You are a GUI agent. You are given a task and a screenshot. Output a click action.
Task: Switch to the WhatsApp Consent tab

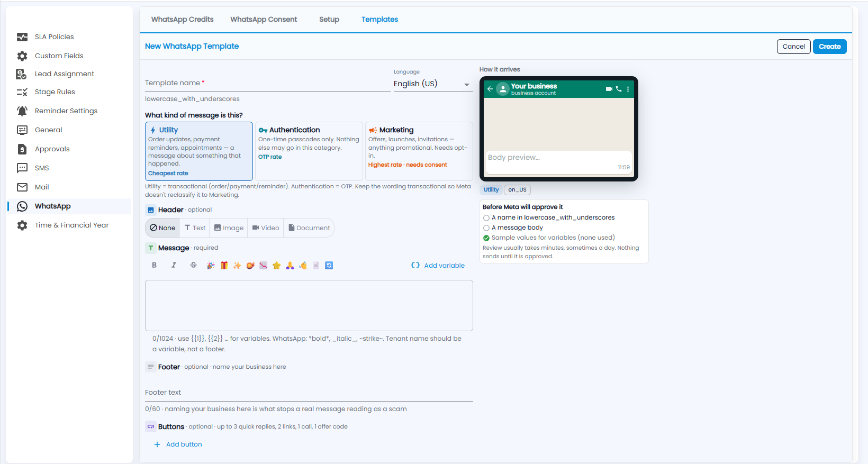[264, 20]
